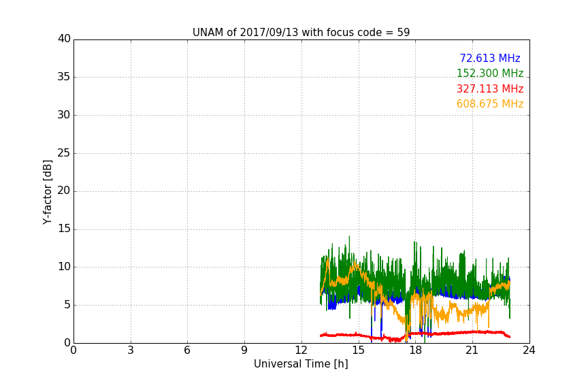Click the y-axis tick label "20"
This screenshot has width=588, height=392.
pyautogui.click(x=64, y=191)
